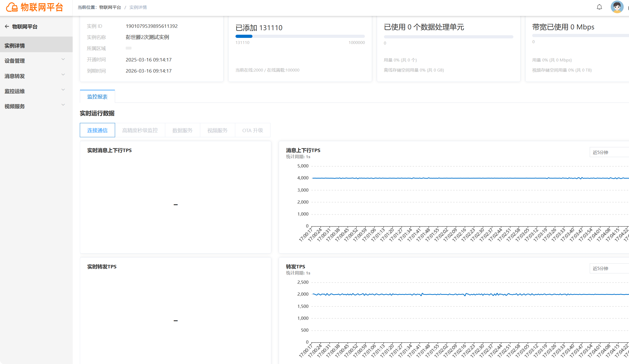
Task: Click the back arrow beside 物联网平台
Action: [7, 26]
